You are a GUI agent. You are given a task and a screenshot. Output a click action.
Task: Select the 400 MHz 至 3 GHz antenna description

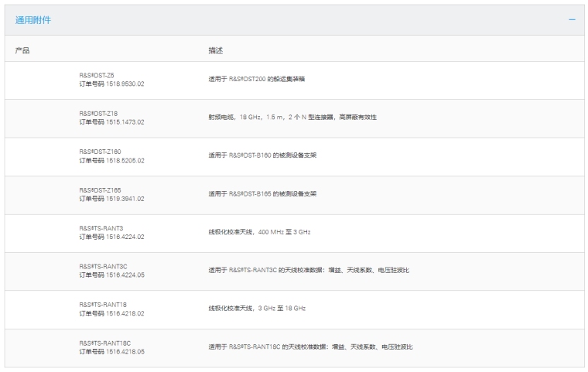tap(259, 232)
